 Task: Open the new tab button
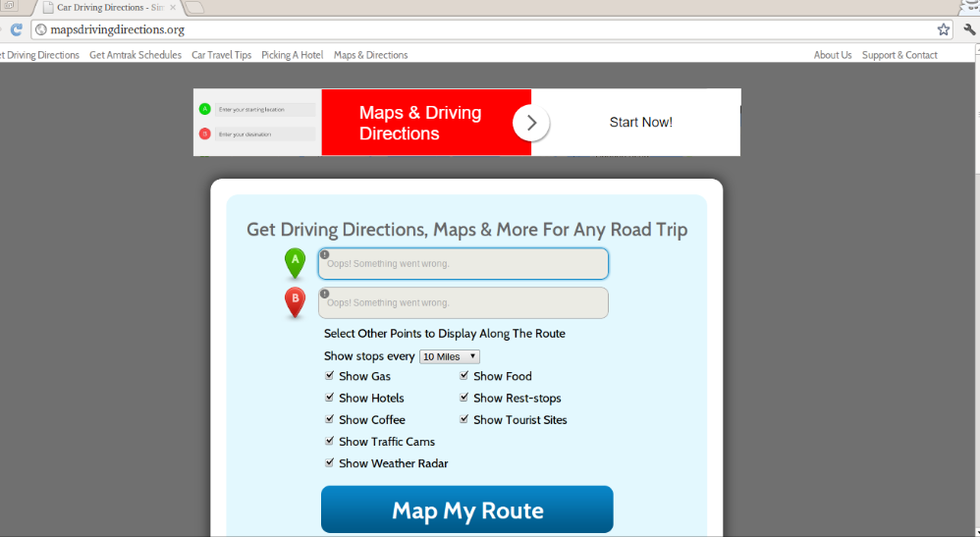(x=194, y=8)
